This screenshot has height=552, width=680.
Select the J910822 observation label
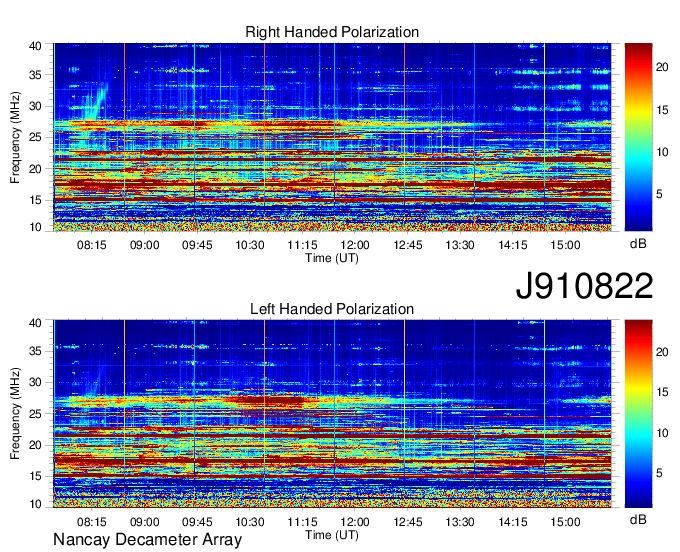(x=584, y=286)
